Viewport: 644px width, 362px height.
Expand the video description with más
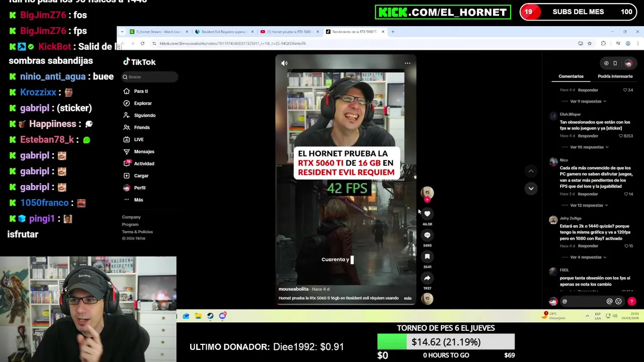click(x=408, y=298)
